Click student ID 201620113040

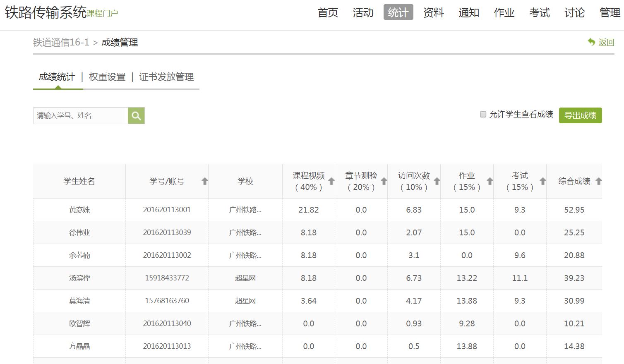(x=167, y=323)
